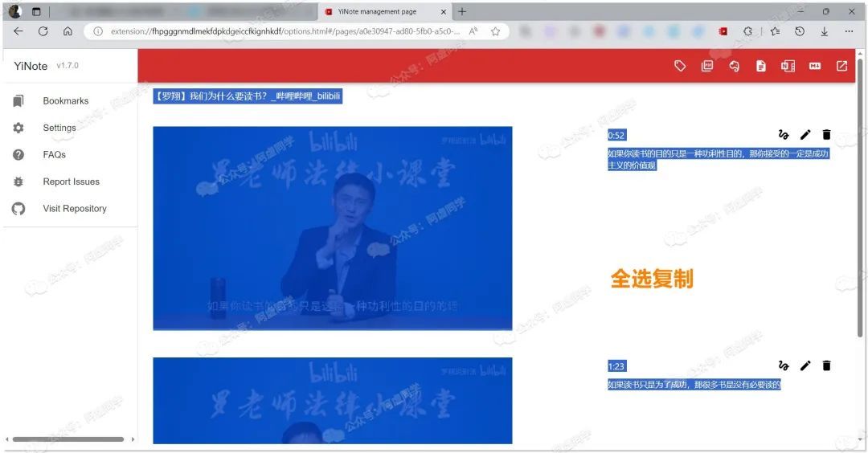Export notes to OneNote
The width and height of the screenshot is (868, 453).
tap(788, 66)
